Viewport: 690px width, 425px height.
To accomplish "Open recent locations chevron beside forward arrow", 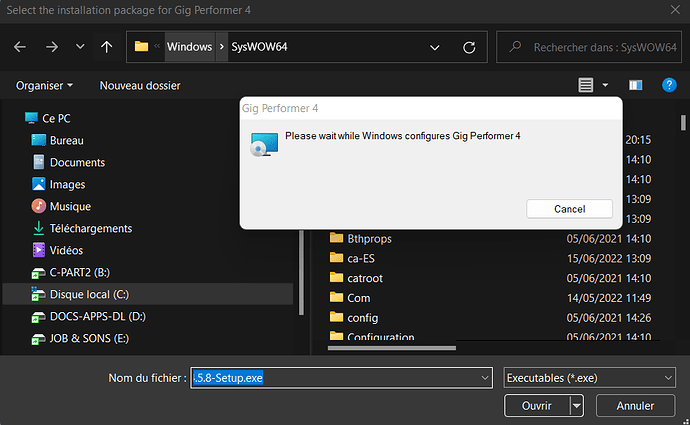I will (x=80, y=46).
